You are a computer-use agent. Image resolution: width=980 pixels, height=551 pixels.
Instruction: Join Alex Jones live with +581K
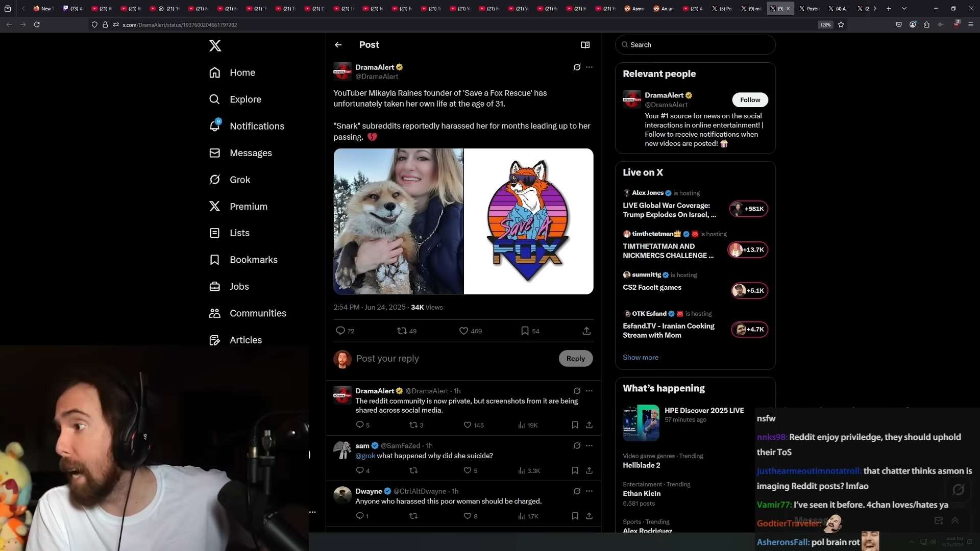748,209
